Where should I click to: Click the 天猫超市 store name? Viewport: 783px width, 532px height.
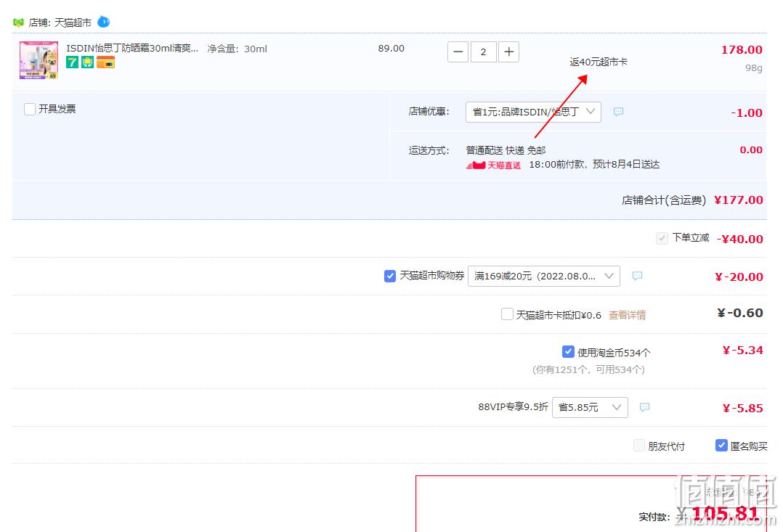pos(73,23)
